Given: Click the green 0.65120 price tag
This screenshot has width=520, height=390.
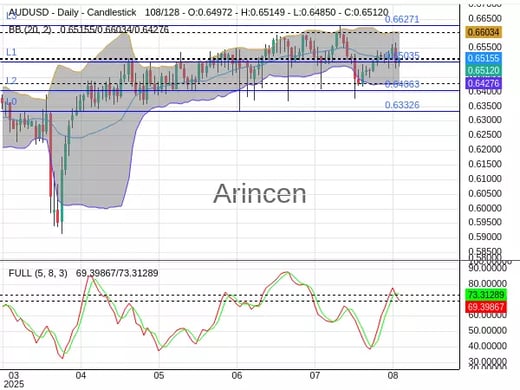Looking at the screenshot, I should 483,70.
